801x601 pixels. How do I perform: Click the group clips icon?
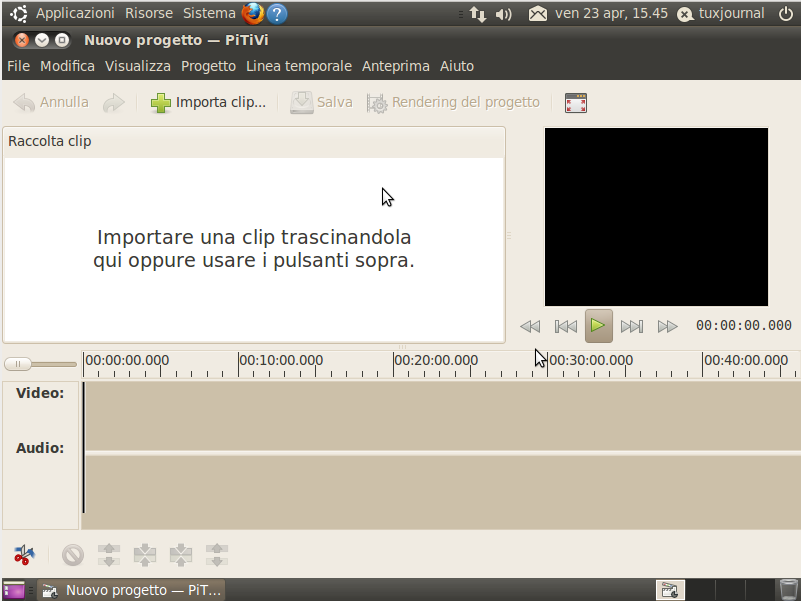181,555
